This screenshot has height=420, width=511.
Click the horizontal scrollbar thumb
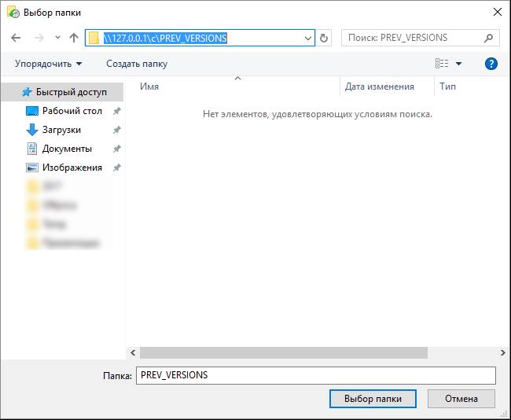coord(283,353)
